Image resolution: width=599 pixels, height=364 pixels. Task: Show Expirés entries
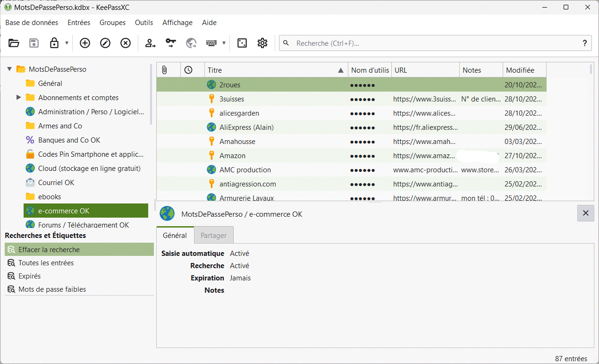pyautogui.click(x=79, y=276)
